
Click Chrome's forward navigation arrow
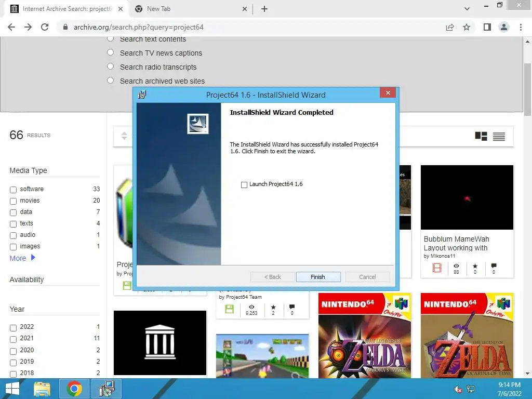pos(28,27)
